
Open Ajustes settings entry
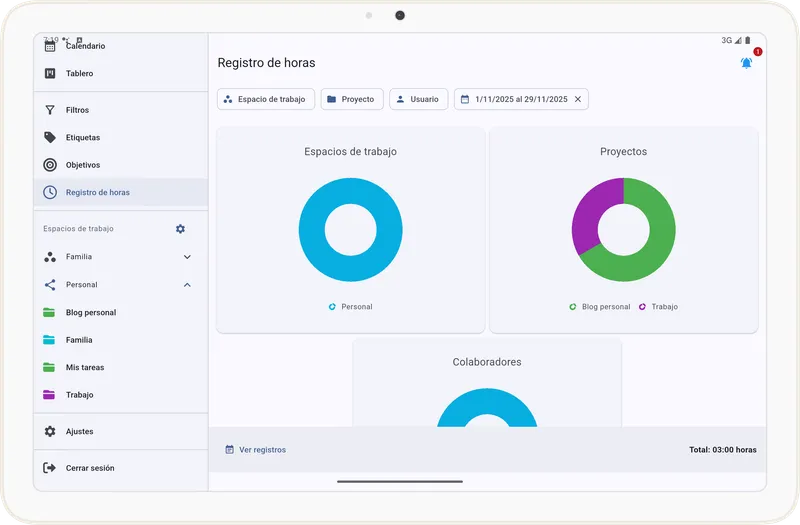[79, 432]
